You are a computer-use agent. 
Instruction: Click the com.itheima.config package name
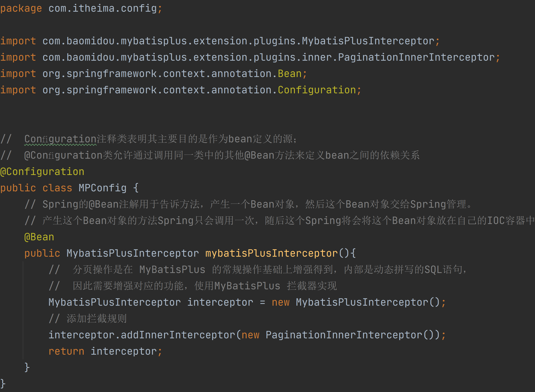click(x=102, y=9)
